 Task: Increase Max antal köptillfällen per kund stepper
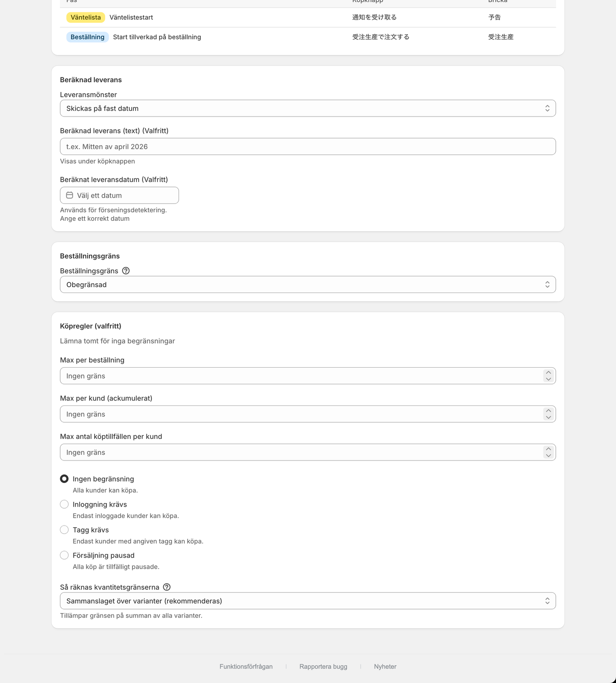coord(548,449)
